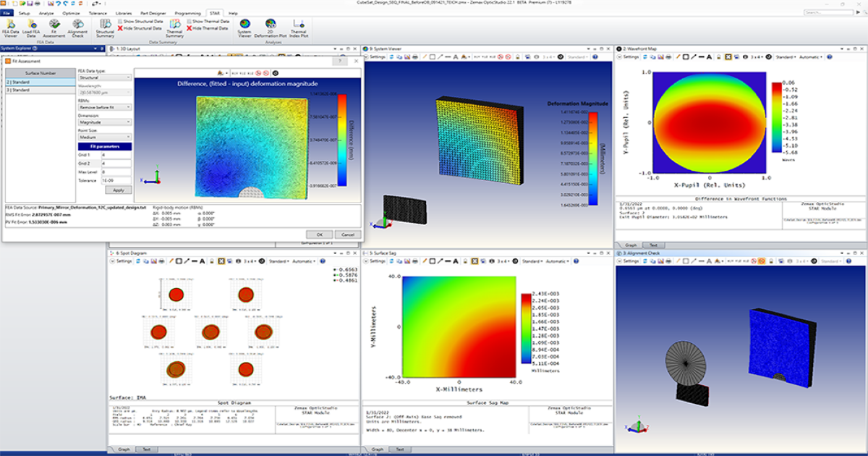Hide Structural Data in the STAR ribbon
The width and height of the screenshot is (868, 456).
pos(140,29)
